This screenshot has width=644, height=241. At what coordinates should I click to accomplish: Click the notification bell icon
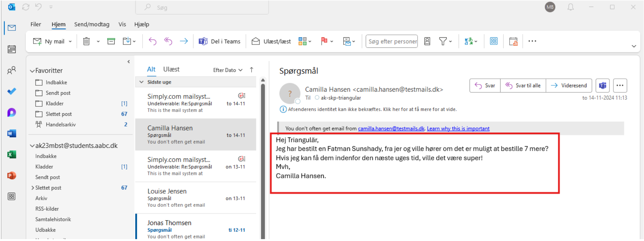pyautogui.click(x=570, y=7)
